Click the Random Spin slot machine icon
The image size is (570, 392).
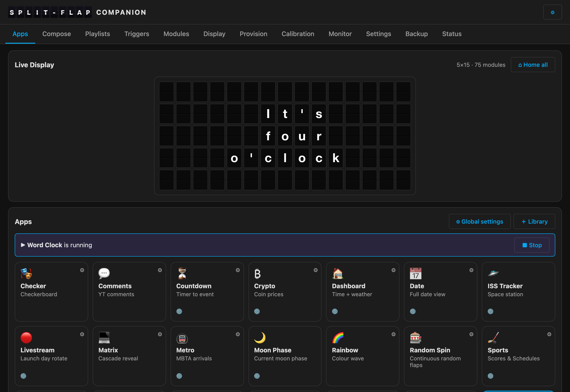click(x=415, y=337)
